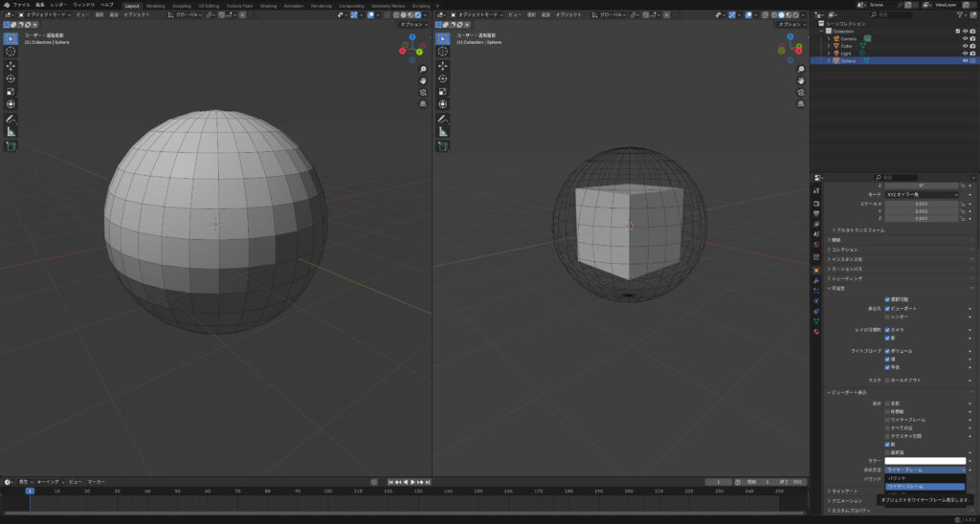Open the Render properties tab icon
Screen dimensions: 980x524
[x=816, y=204]
